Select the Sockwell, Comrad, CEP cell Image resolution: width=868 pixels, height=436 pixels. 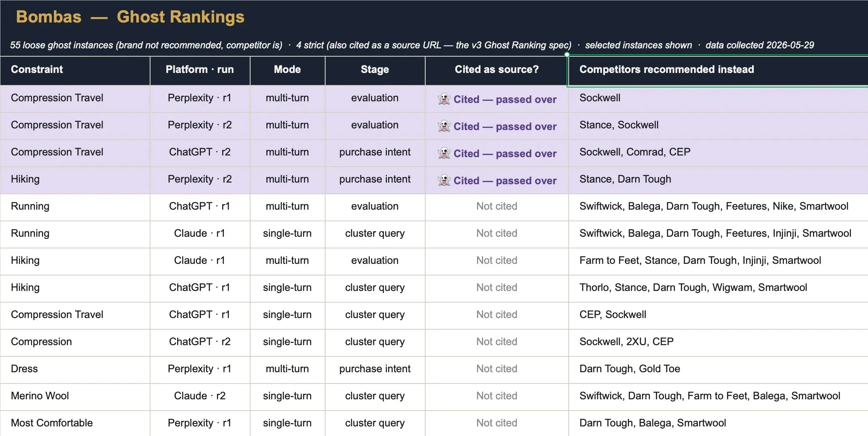(718, 153)
